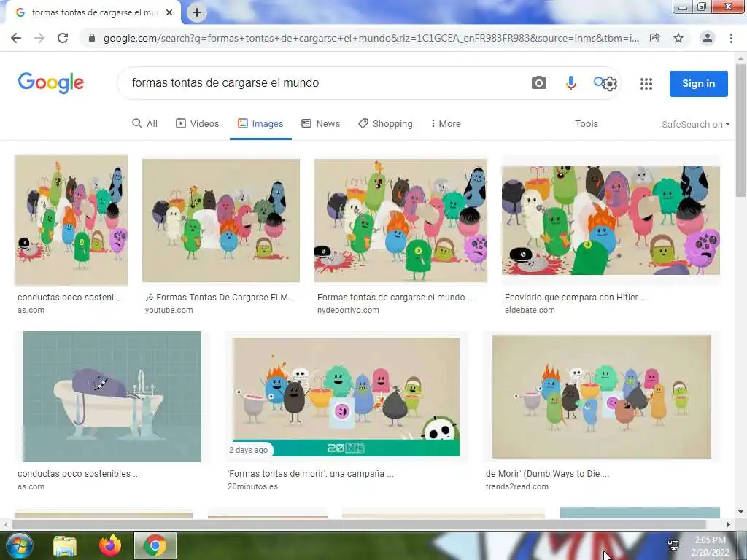This screenshot has height=560, width=747.
Task: Open the Tools filter button
Action: click(x=587, y=124)
